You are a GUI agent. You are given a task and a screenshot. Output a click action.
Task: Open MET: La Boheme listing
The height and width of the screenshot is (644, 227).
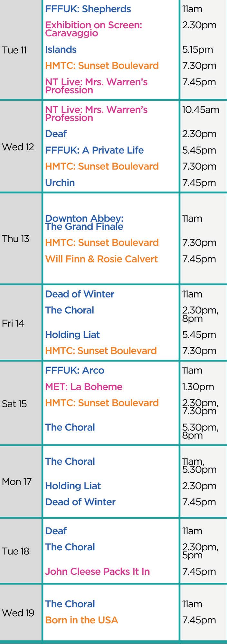click(84, 387)
